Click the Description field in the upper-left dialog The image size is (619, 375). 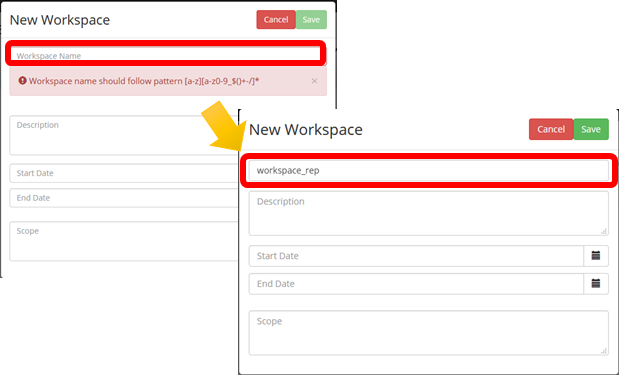pyautogui.click(x=123, y=135)
